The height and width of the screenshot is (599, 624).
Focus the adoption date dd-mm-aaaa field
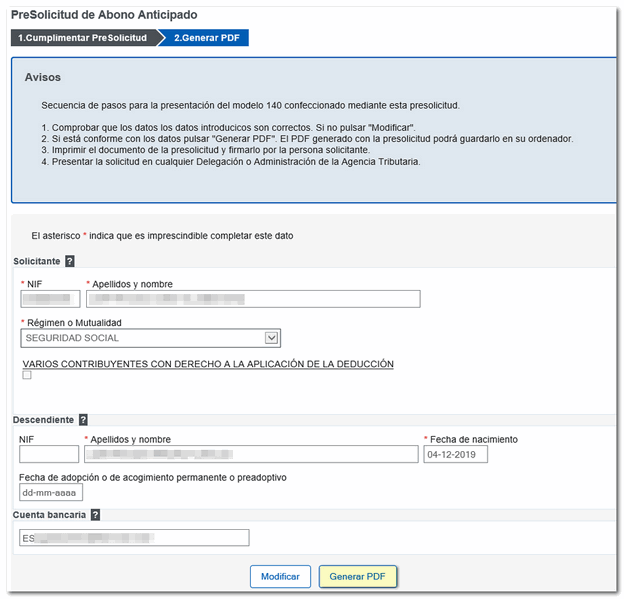51,492
